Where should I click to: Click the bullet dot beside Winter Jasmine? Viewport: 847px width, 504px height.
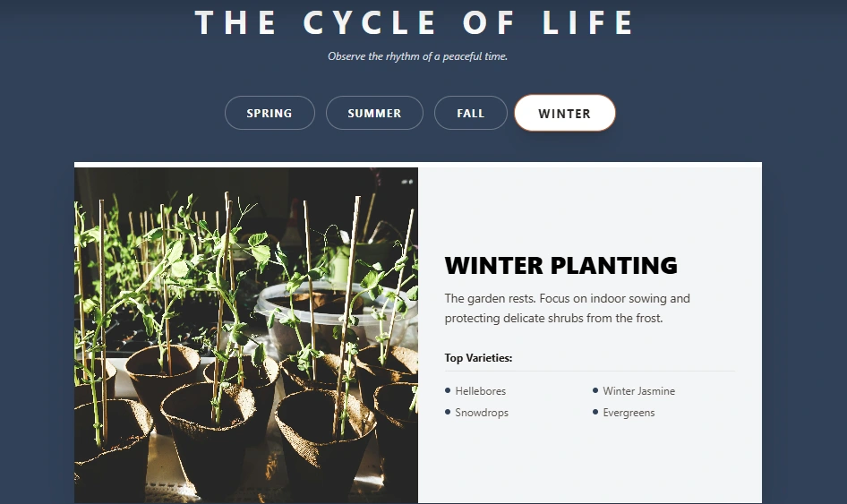(x=595, y=390)
